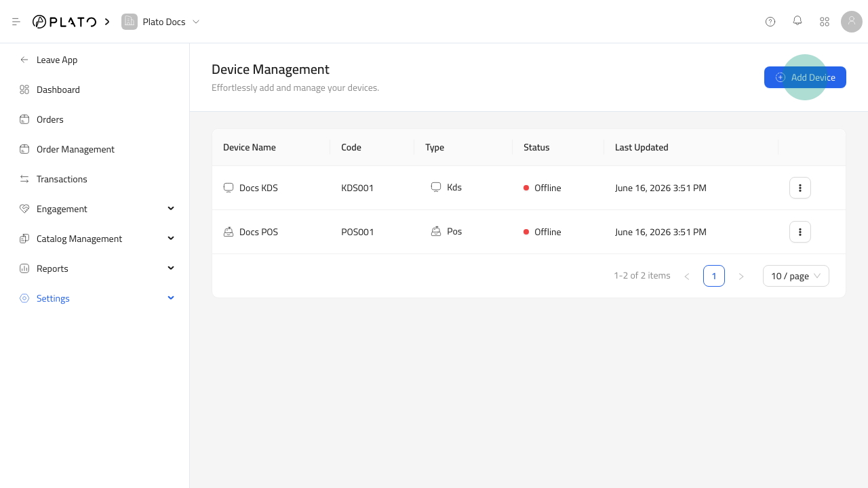The width and height of the screenshot is (868, 488).
Task: Toggle the Settings submenu chevron
Action: 171,298
